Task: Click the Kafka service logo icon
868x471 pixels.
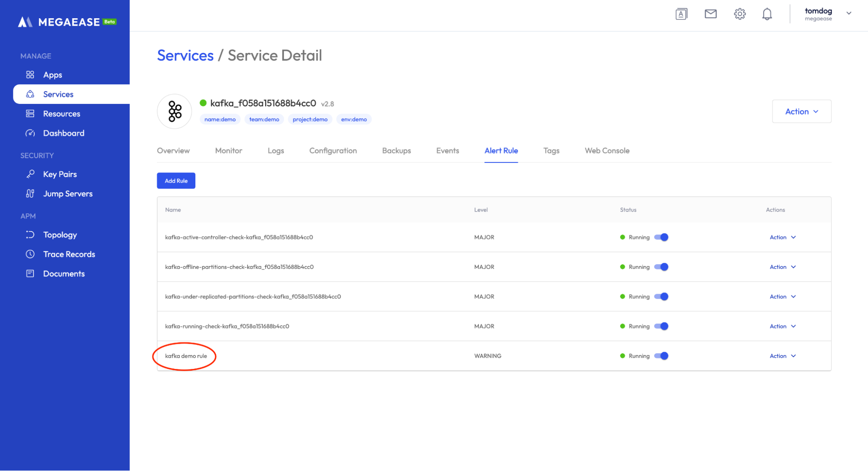Action: tap(175, 111)
